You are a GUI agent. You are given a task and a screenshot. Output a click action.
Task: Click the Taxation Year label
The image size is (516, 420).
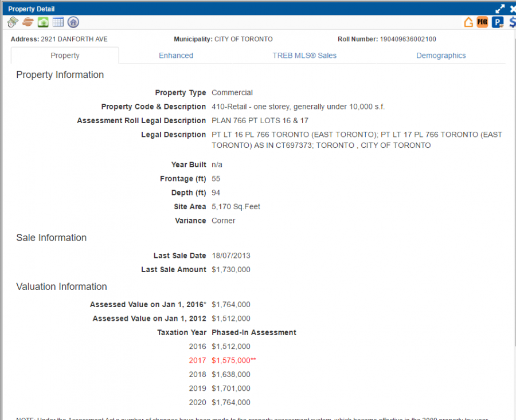182,332
